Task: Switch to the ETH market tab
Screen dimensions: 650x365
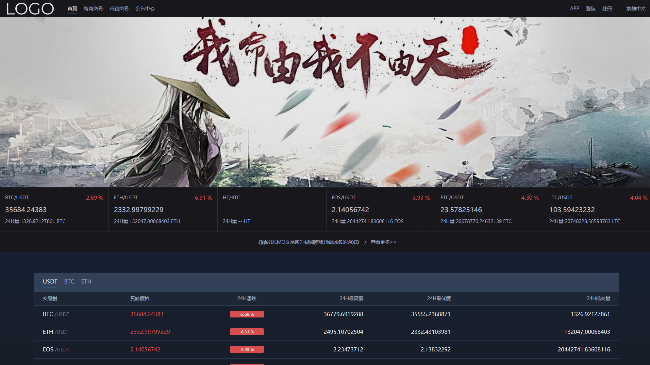Action: pos(86,282)
